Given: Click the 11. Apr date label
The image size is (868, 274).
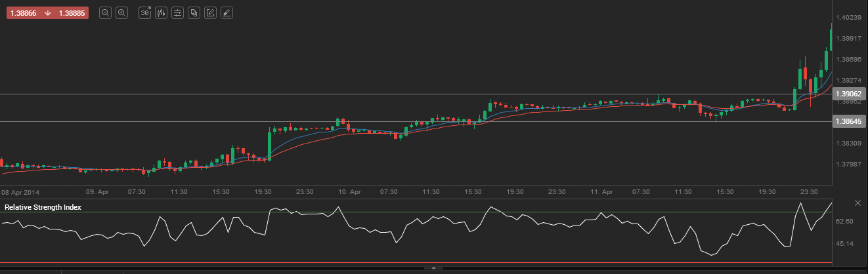Looking at the screenshot, I should click(602, 192).
